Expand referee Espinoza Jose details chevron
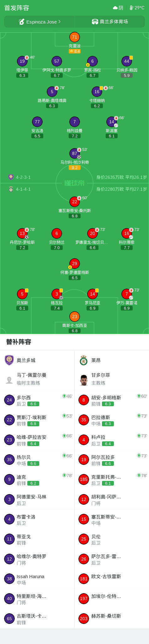This screenshot has width=149, height=644. coord(60,22)
